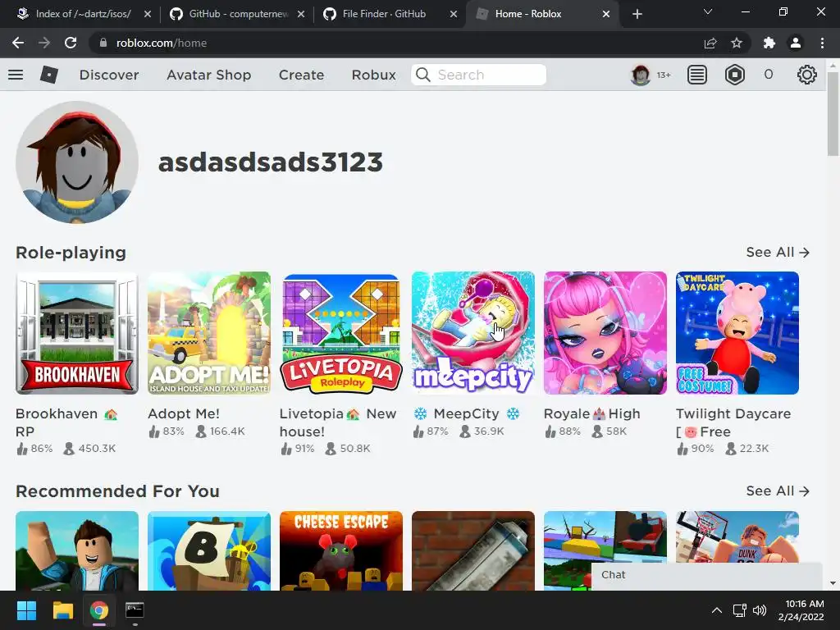Open the volume speaker tray icon
This screenshot has width=840, height=630.
[760, 610]
